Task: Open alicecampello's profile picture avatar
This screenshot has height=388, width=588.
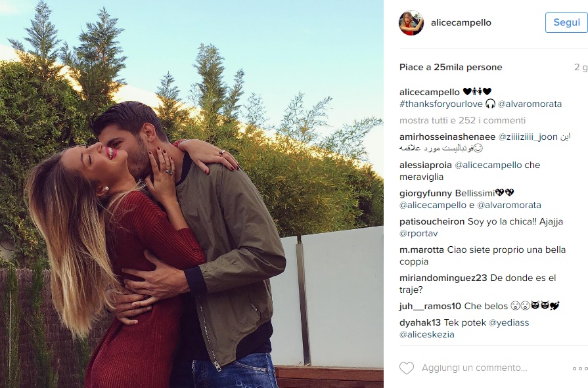Action: pyautogui.click(x=411, y=23)
